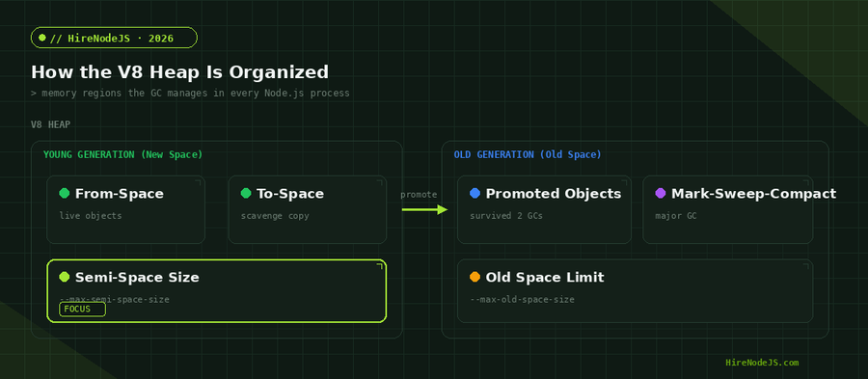Click the 'survived 2 GCs' caption
Viewport: 868px width, 379px height.
coord(506,216)
